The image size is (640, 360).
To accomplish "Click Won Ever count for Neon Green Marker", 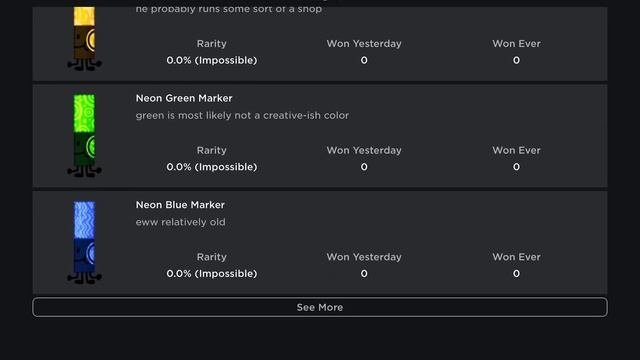I will [516, 167].
